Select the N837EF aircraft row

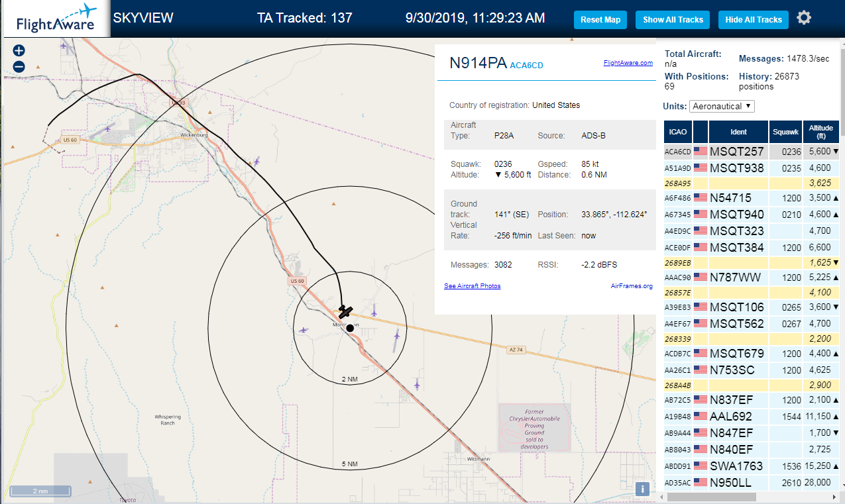click(x=752, y=399)
